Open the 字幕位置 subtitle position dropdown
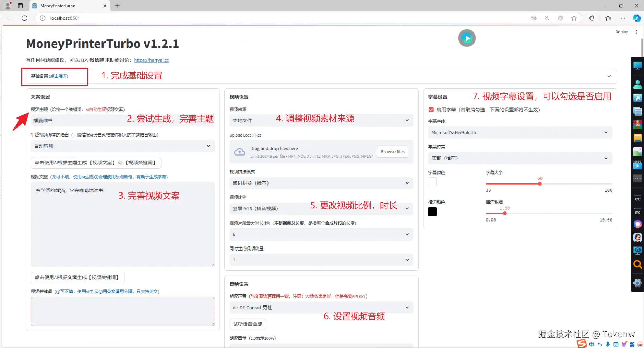Image resolution: width=644 pixels, height=348 pixels. point(520,158)
